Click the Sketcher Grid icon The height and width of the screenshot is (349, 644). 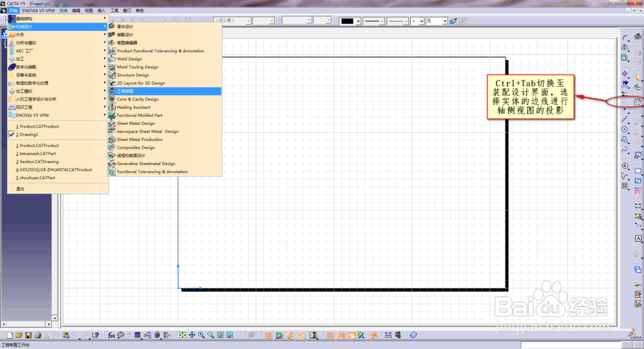tap(330, 335)
